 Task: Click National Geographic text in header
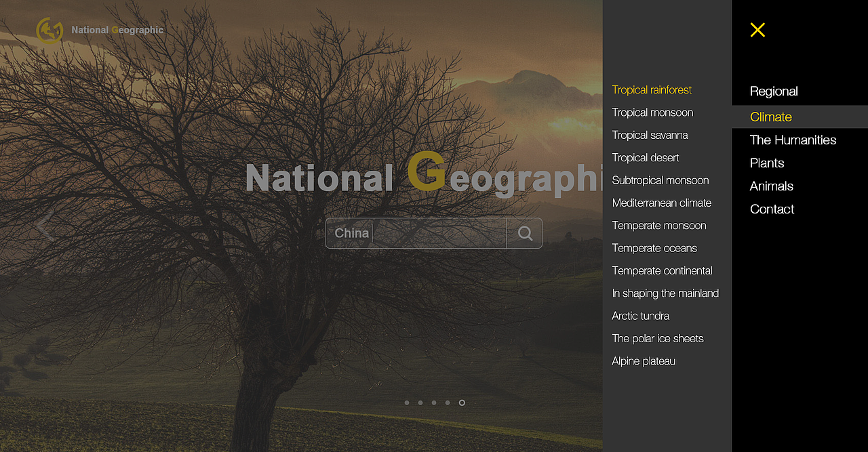tap(117, 30)
